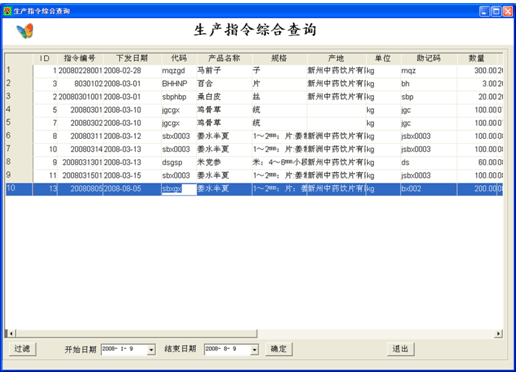Image resolution: width=517 pixels, height=376 pixels.
Task: Select row header number 1
Action: (x=19, y=71)
